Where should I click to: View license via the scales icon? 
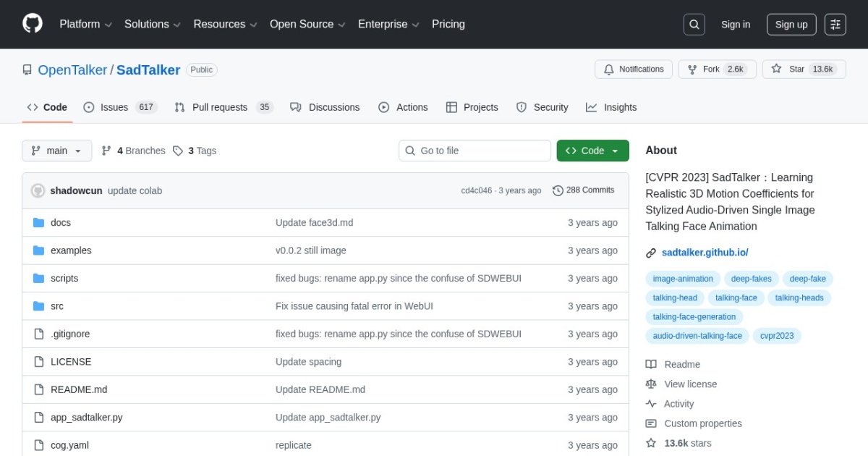point(650,384)
